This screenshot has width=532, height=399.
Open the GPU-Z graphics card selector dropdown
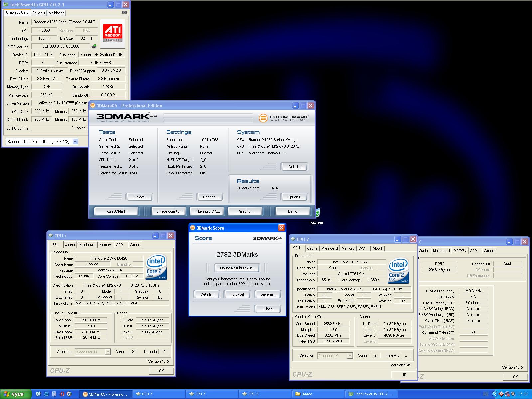75,141
